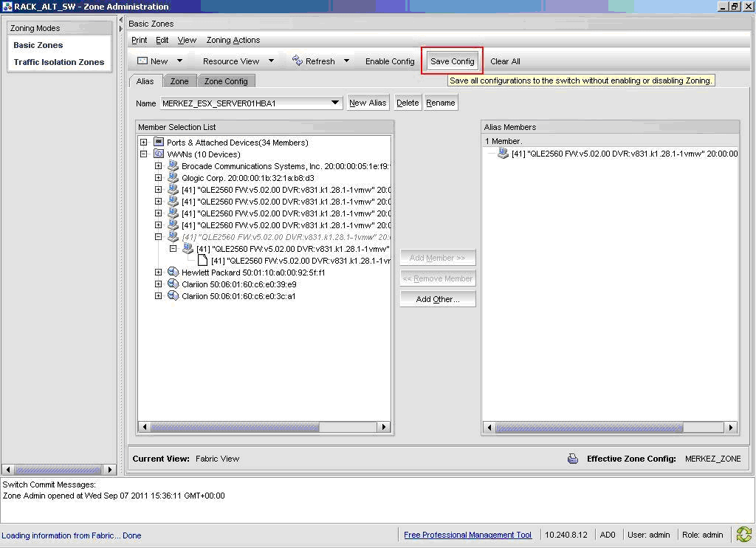756x548 pixels.
Task: Open the alias Name dropdown
Action: pyautogui.click(x=335, y=103)
